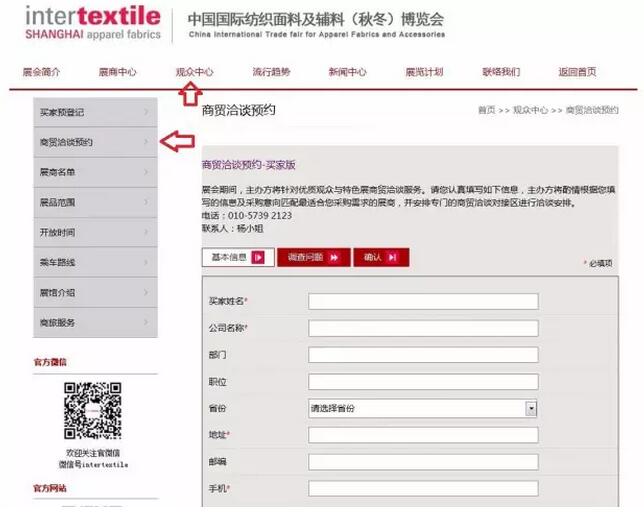Image resolution: width=644 pixels, height=523 pixels.
Task: Click the arrow icon on 确认 step
Action: coord(392,257)
